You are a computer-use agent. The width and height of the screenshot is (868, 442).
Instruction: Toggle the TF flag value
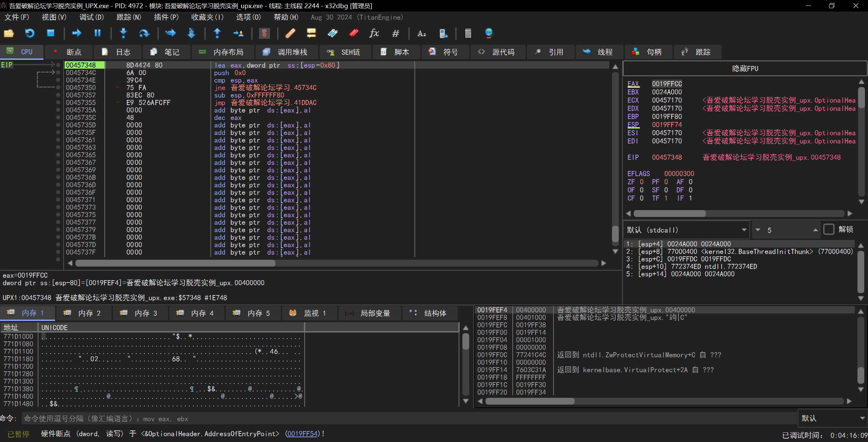pos(666,198)
